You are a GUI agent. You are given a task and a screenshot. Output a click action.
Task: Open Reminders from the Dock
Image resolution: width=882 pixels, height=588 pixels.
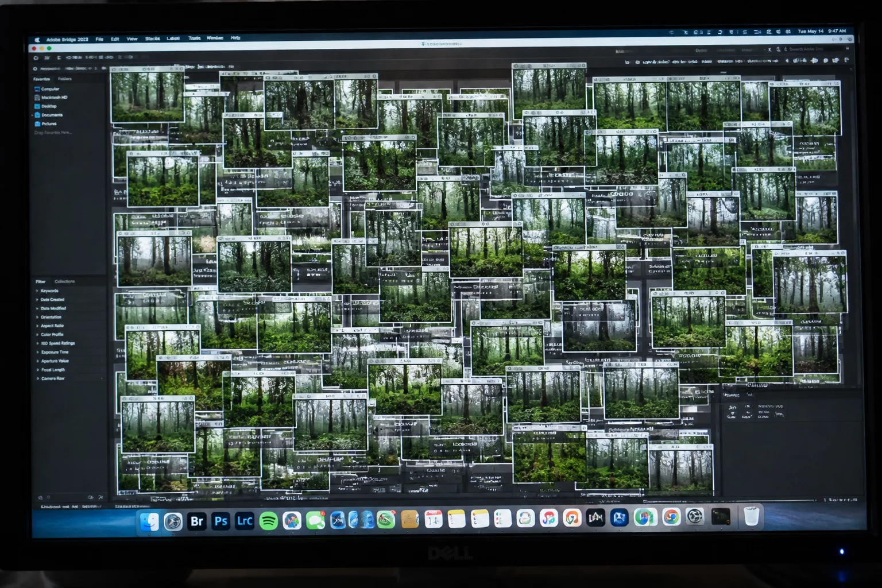click(x=502, y=519)
